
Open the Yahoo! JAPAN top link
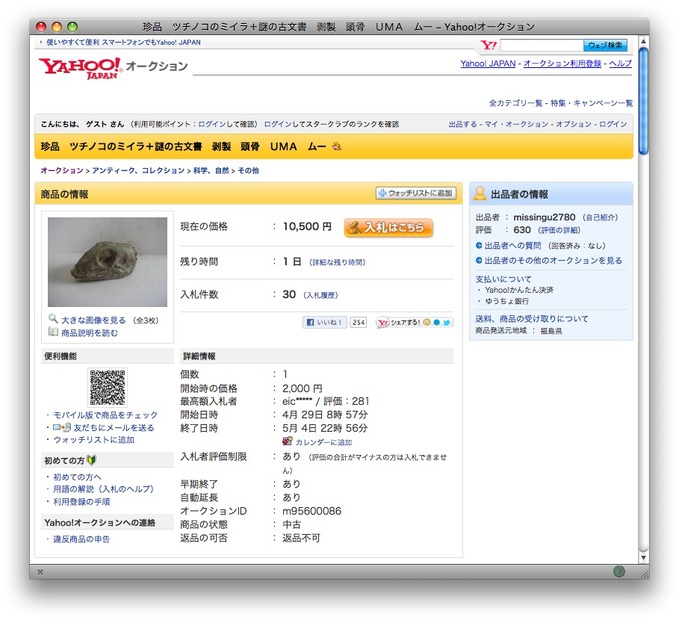click(x=488, y=64)
